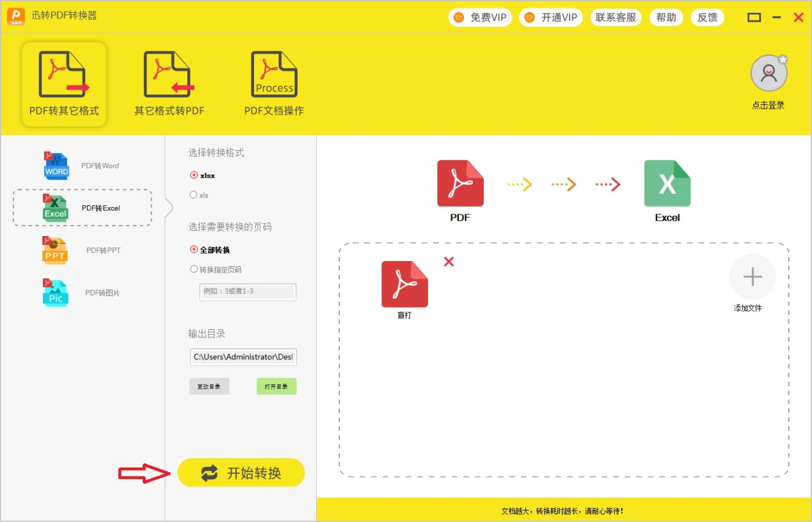Click the status tip 文档越大 text
812x522 pixels.
click(x=562, y=511)
